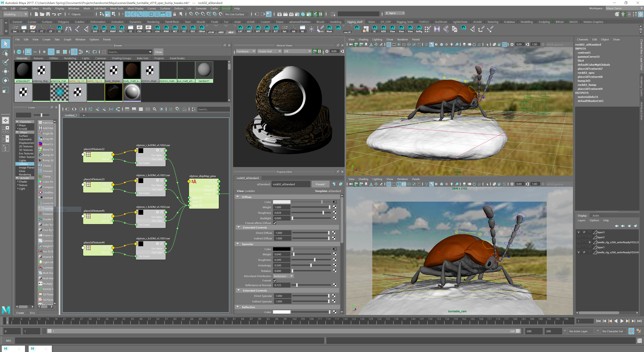Click the Bump 2d node icon

[x=40, y=155]
